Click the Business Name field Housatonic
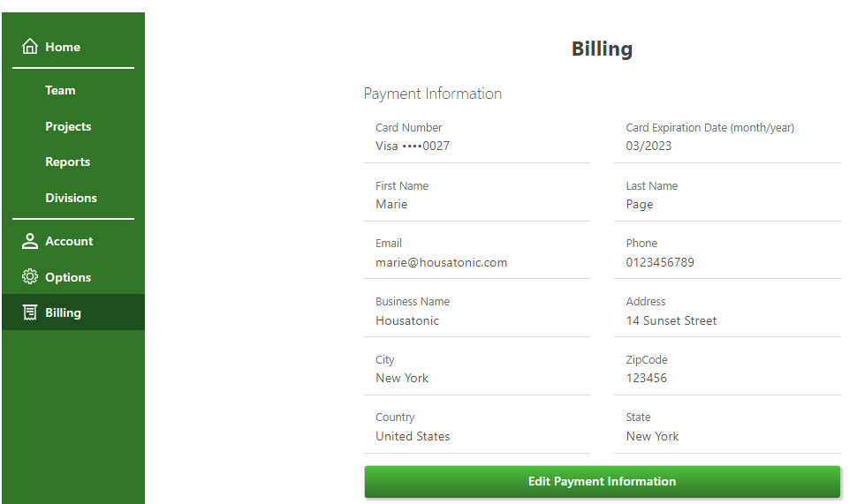 (477, 312)
